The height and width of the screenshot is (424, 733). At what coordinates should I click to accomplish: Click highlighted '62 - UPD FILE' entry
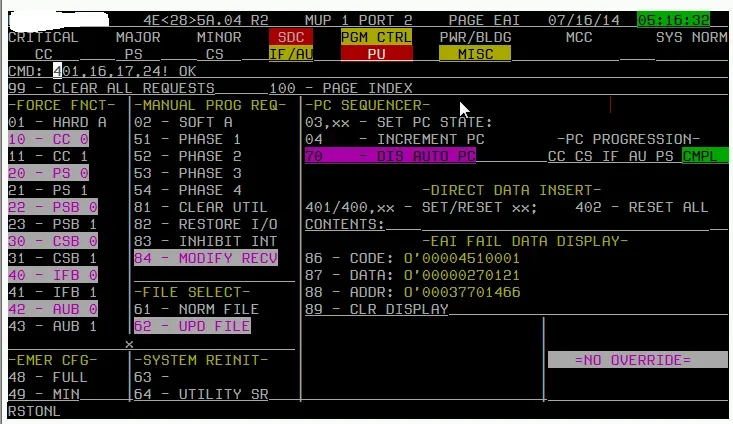point(192,326)
